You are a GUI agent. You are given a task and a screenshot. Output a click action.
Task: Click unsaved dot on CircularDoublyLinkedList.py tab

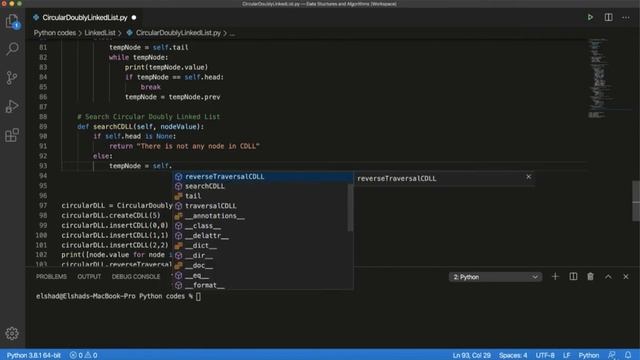click(x=134, y=18)
